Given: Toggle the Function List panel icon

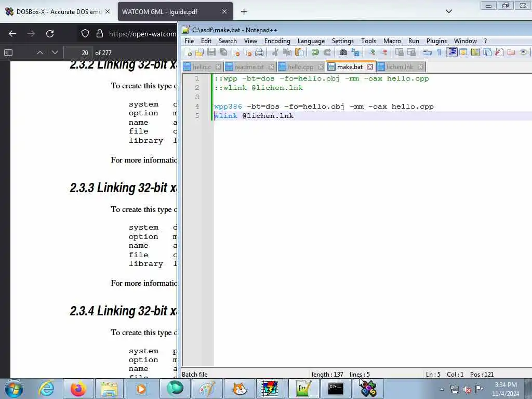Looking at the screenshot, I should [499, 52].
